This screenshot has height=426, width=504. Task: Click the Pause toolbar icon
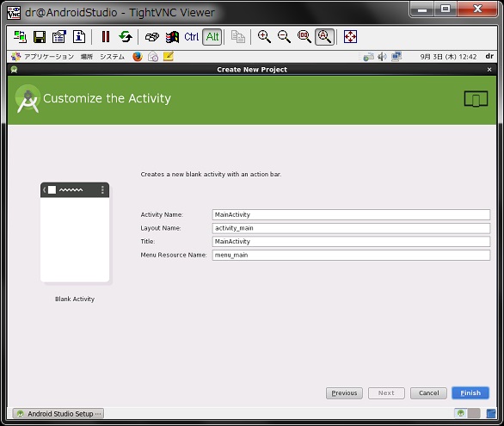tap(106, 37)
